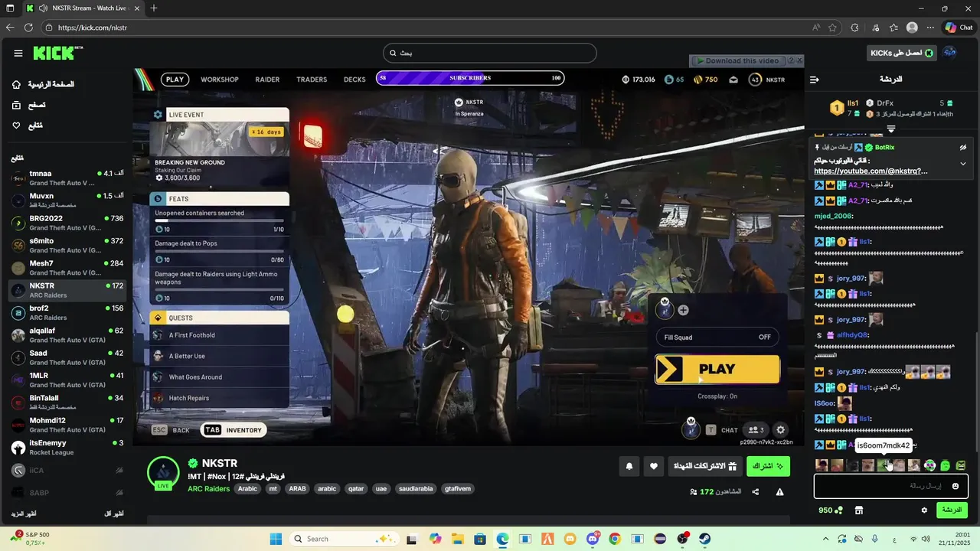Expand the pinned message chevron
980x551 pixels.
[x=962, y=164]
